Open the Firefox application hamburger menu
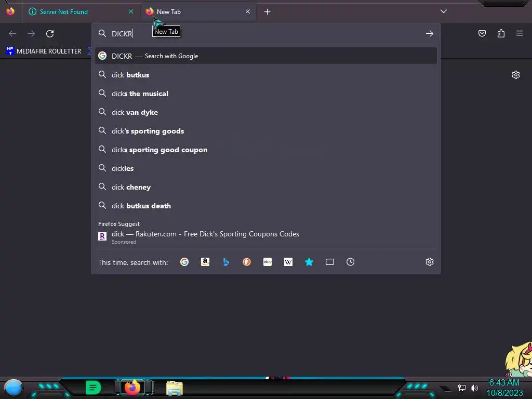 (520, 33)
